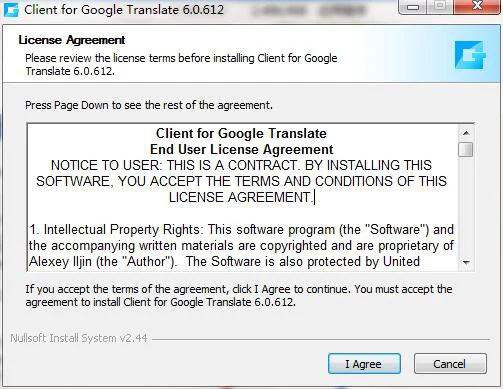This screenshot has height=389, width=503.
Task: Click the I Agree button
Action: [x=364, y=364]
